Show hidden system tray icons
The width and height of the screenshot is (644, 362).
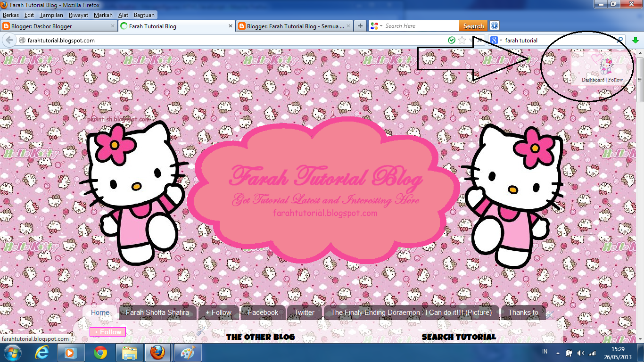click(558, 353)
